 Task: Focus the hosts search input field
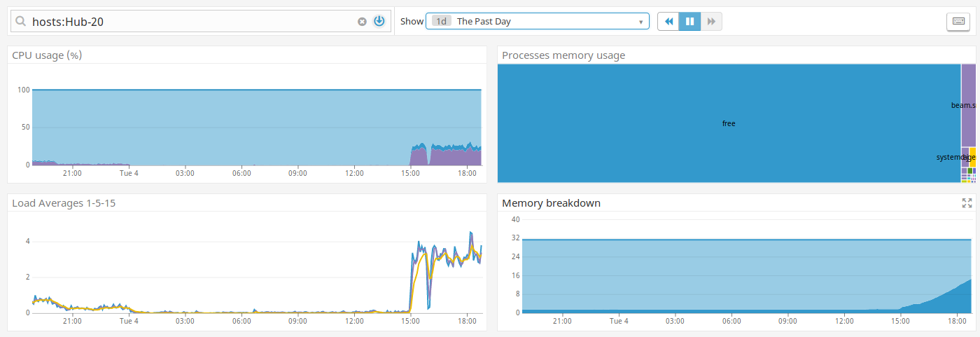(189, 22)
